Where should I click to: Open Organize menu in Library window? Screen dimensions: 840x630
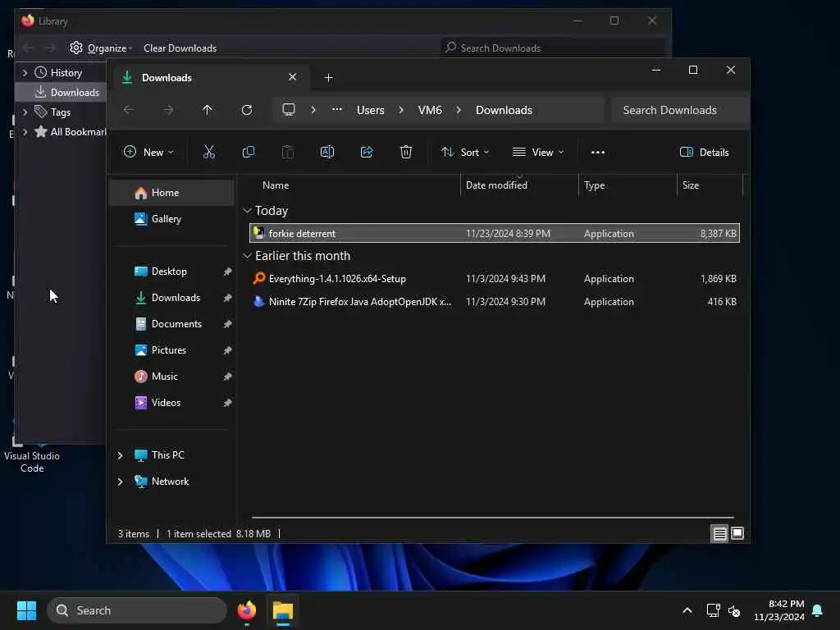pyautogui.click(x=101, y=48)
